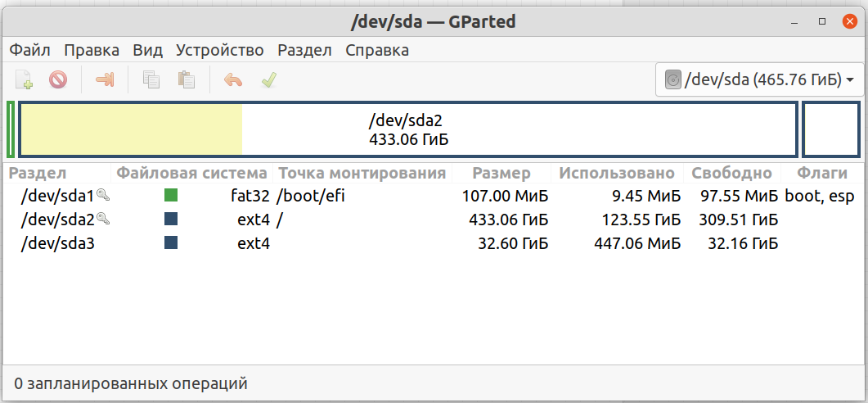Click the copy partition toolbar icon

(x=151, y=79)
